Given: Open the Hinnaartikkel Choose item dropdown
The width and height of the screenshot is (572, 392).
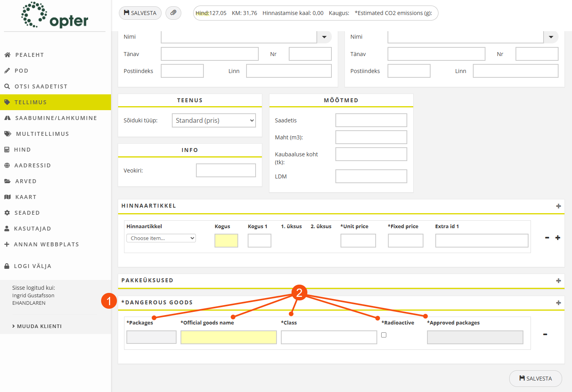Looking at the screenshot, I should tap(161, 238).
